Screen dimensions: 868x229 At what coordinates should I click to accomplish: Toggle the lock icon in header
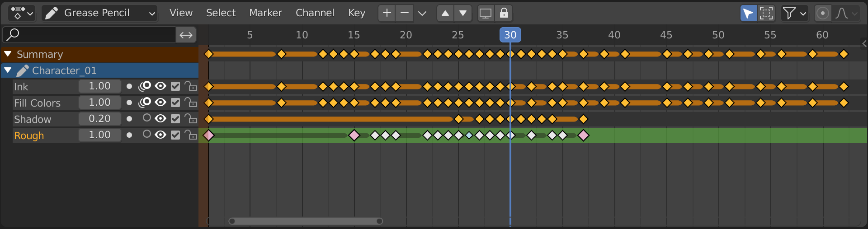(x=504, y=13)
